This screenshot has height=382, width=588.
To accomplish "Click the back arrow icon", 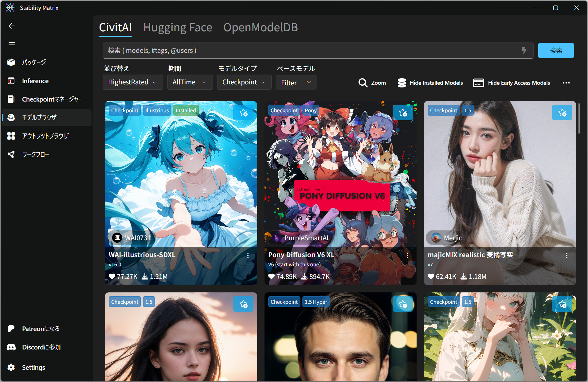I will point(12,26).
